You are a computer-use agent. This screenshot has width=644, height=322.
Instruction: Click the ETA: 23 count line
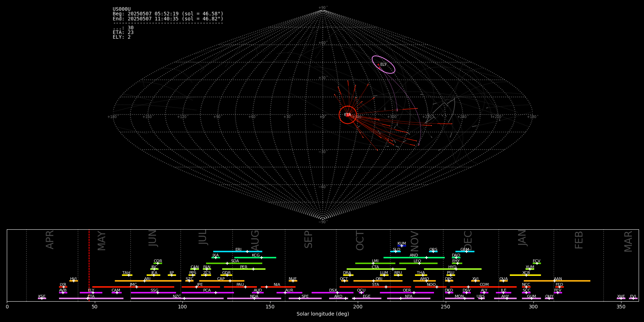[123, 33]
